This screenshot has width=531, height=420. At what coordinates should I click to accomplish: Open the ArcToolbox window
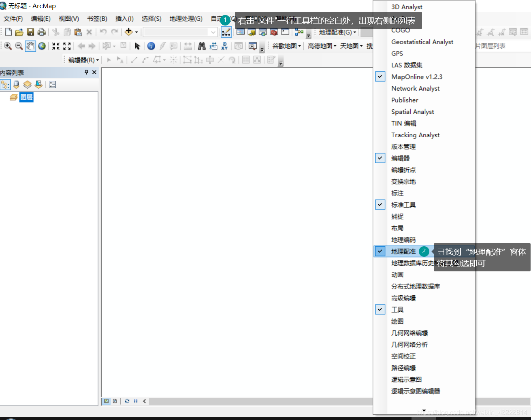[274, 32]
